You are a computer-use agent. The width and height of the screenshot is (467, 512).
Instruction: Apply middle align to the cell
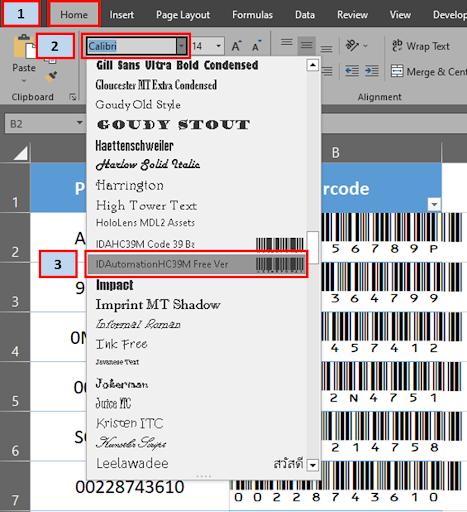[x=306, y=45]
